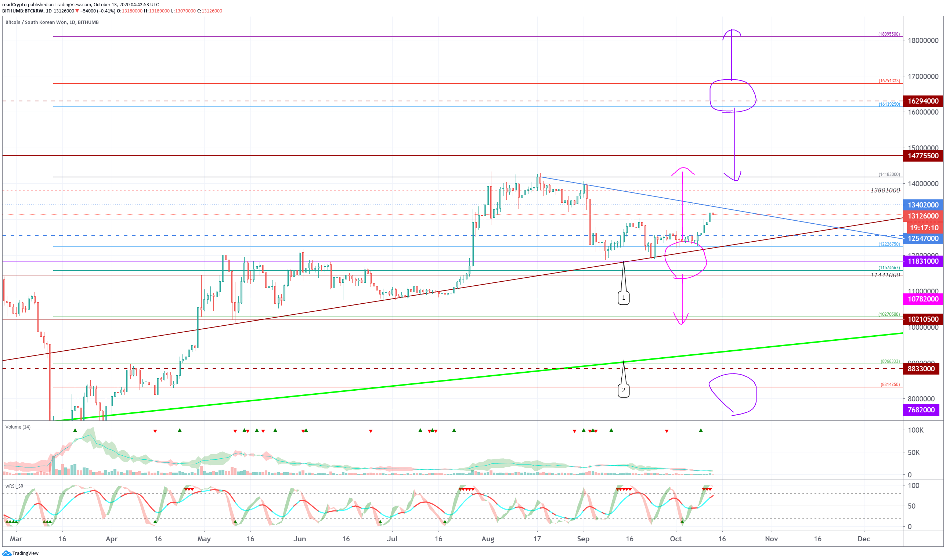This screenshot has width=946, height=560.
Task: Click the (16139250) blue line label
Action: click(889, 104)
